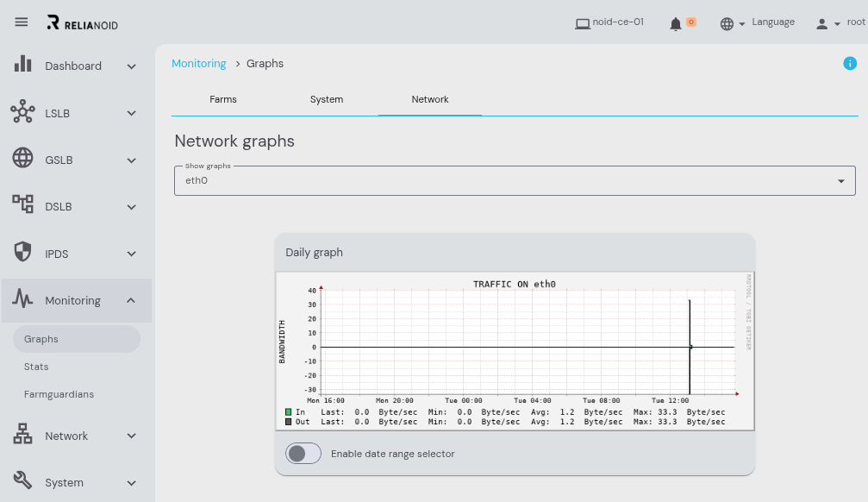Expand the IPDS menu chevron
This screenshot has height=502, width=868.
(x=131, y=254)
